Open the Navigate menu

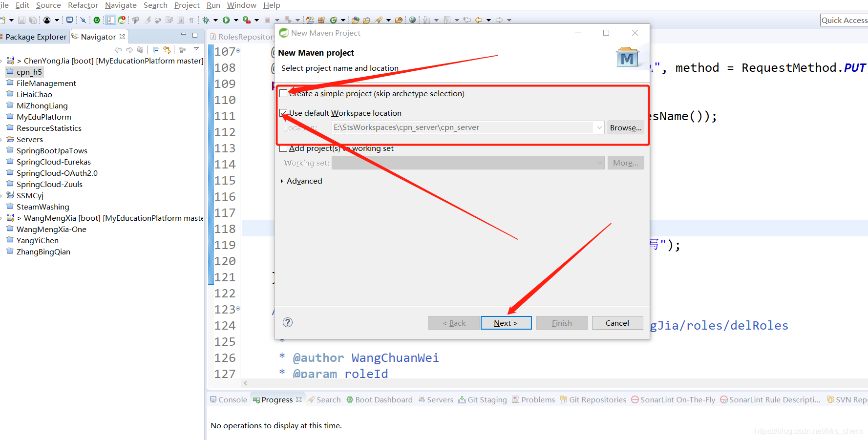tap(121, 5)
